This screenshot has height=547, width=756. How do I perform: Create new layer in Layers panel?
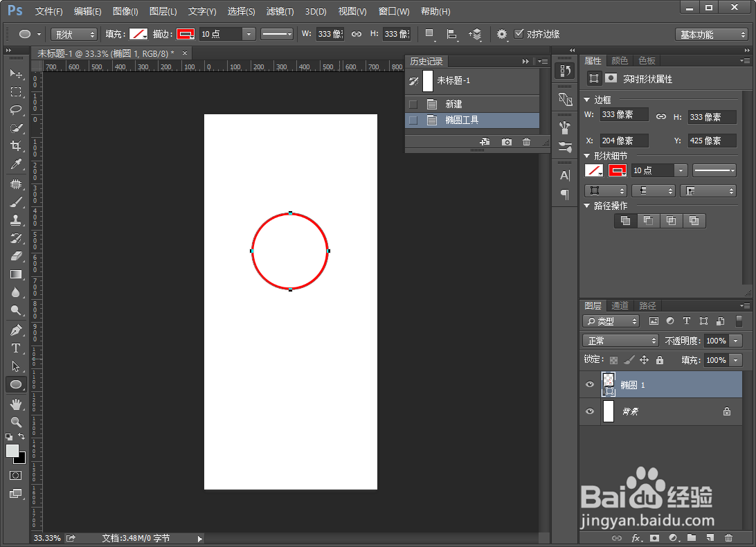tap(710, 537)
